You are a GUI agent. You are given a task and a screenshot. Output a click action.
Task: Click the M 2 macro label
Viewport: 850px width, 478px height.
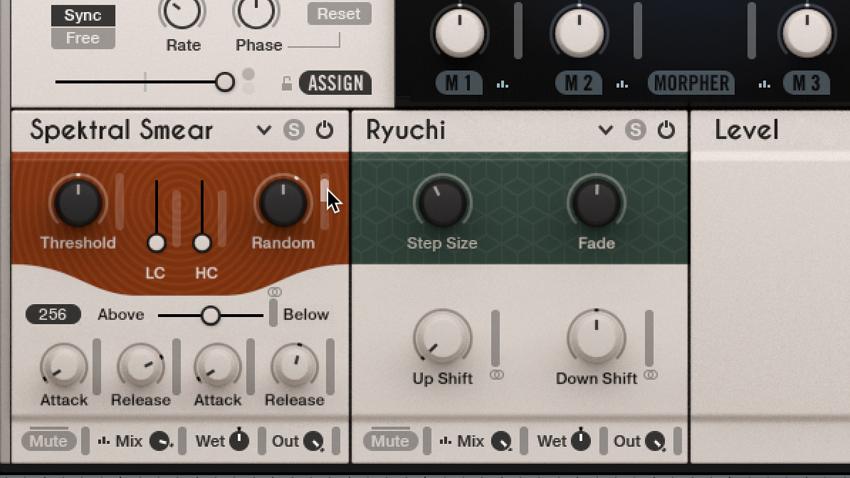click(x=578, y=83)
